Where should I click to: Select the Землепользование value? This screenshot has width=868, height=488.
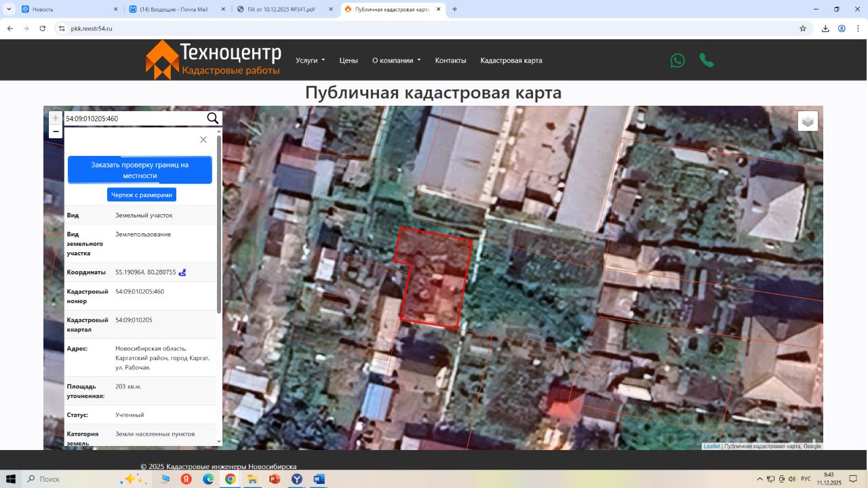point(143,235)
